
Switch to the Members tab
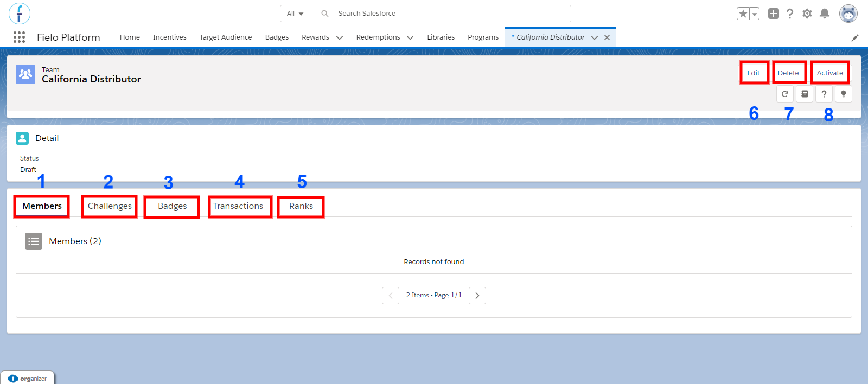[42, 206]
